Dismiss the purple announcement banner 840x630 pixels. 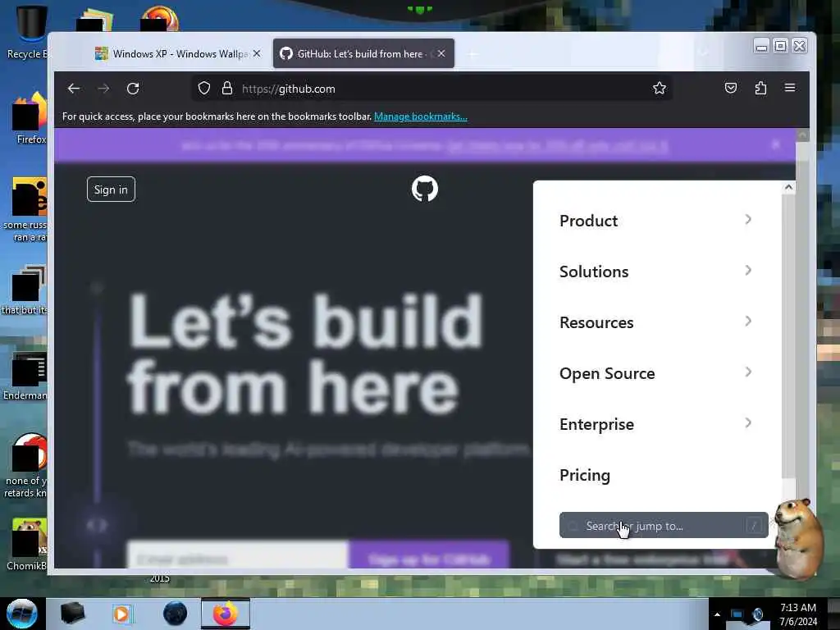775,144
